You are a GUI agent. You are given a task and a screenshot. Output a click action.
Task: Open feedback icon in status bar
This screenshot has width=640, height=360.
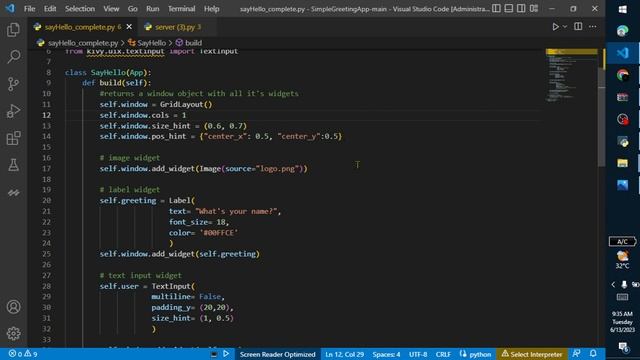point(576,353)
